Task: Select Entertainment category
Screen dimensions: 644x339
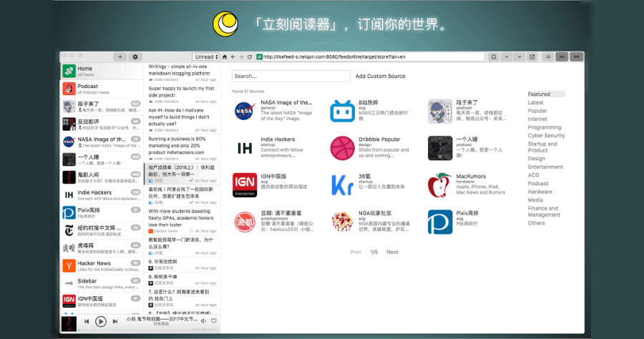Action: coord(545,167)
